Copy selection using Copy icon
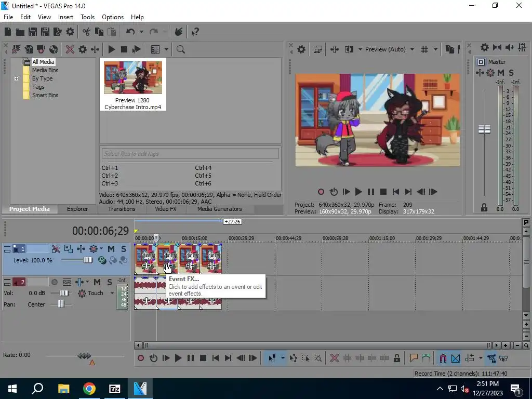Viewport: 532px width, 399px height. click(99, 32)
